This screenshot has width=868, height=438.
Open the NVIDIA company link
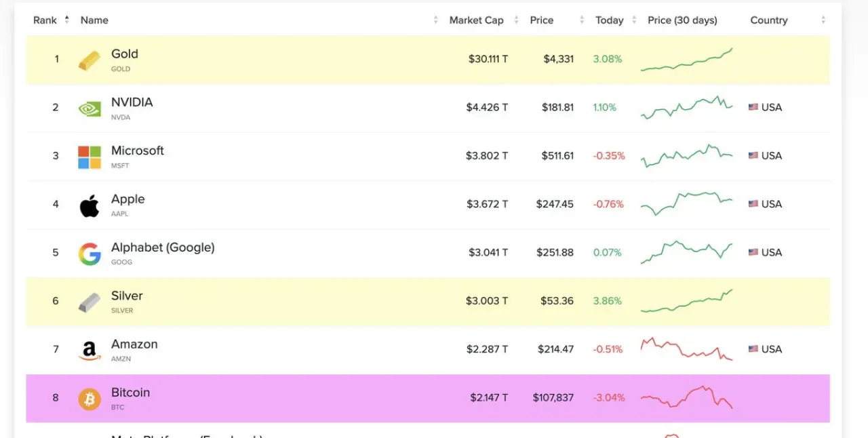[x=132, y=102]
